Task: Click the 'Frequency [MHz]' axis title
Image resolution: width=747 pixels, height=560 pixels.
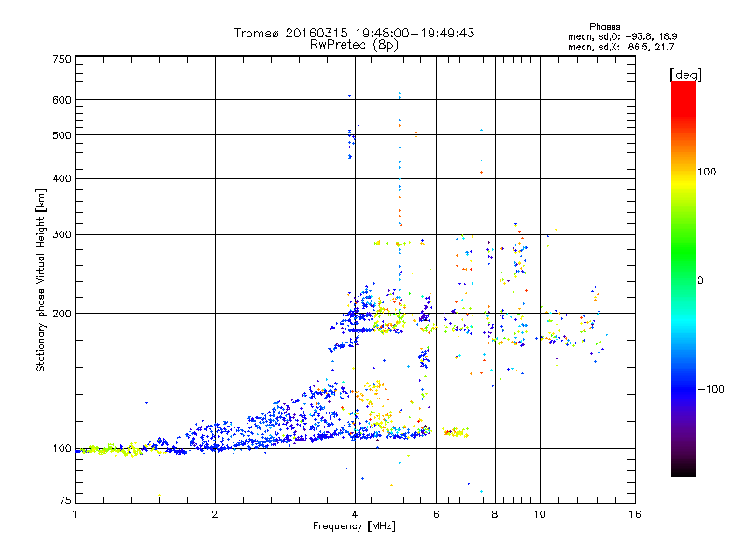Action: tap(354, 526)
